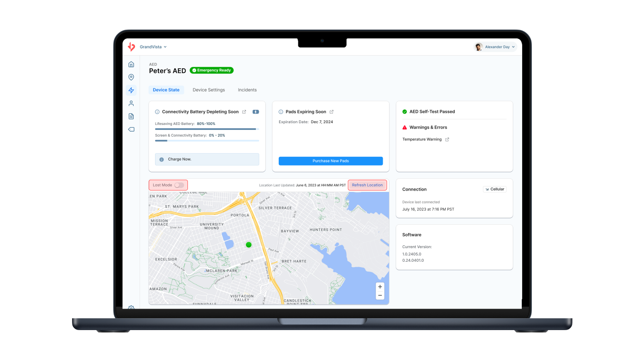Switch to the Device State tab
The width and height of the screenshot is (644, 362).
pos(166,90)
